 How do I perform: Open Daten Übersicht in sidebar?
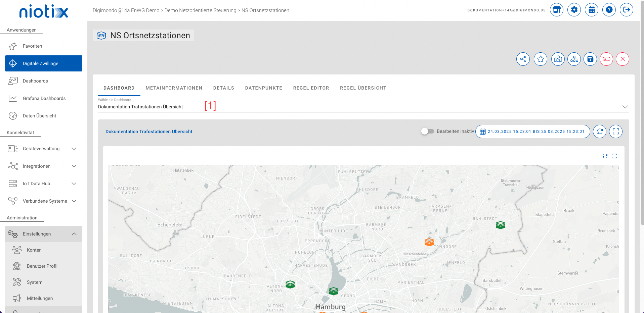44,116
